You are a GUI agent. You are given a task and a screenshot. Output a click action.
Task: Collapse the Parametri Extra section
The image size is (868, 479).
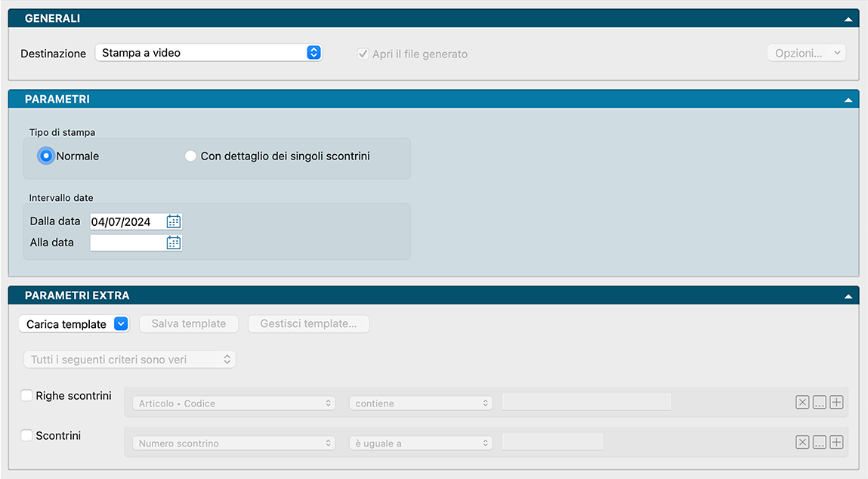click(x=848, y=296)
